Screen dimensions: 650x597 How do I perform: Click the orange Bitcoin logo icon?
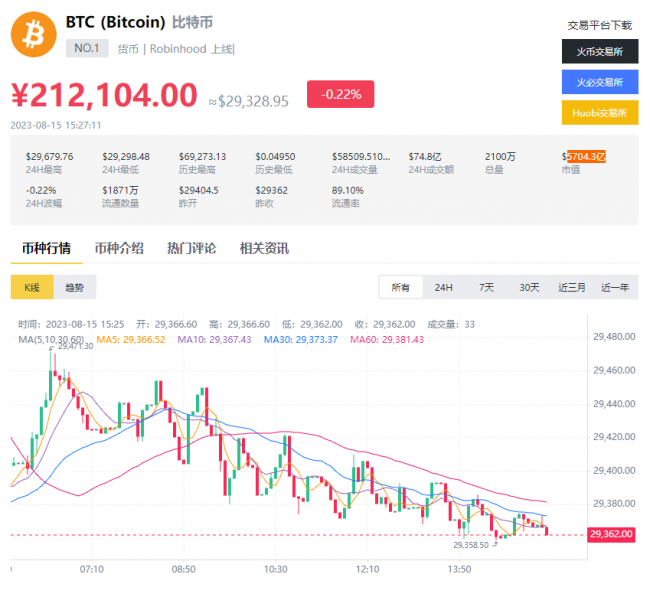34,34
